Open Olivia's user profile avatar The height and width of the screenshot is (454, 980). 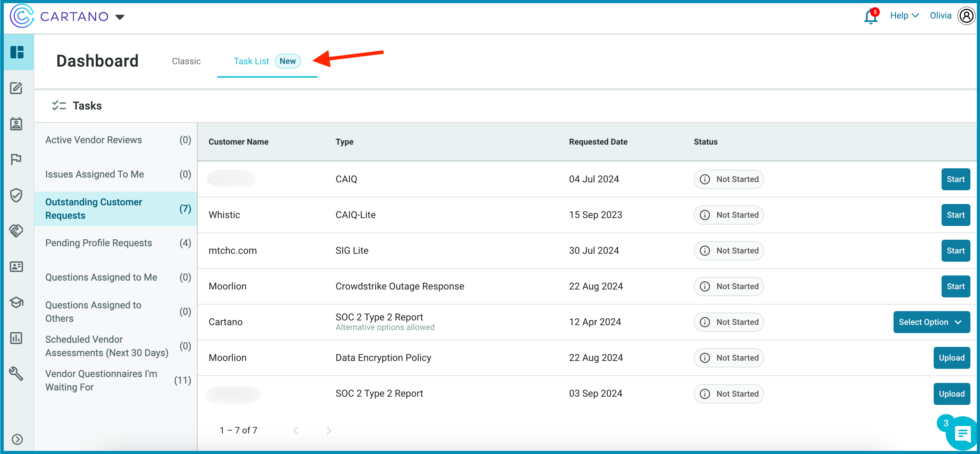coord(966,16)
